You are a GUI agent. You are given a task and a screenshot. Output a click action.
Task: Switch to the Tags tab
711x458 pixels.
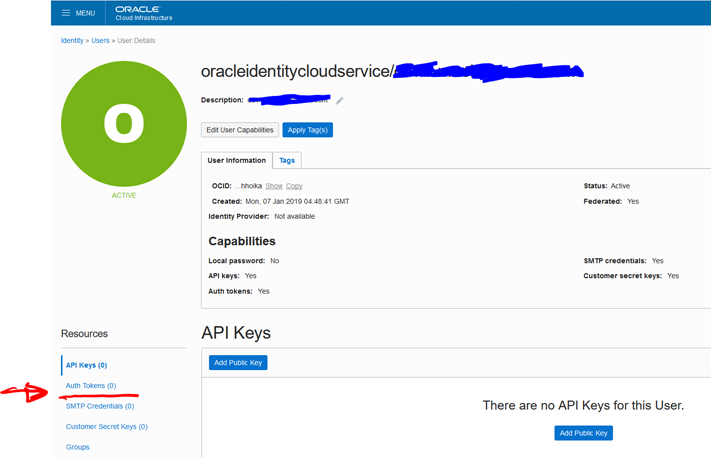tap(287, 160)
